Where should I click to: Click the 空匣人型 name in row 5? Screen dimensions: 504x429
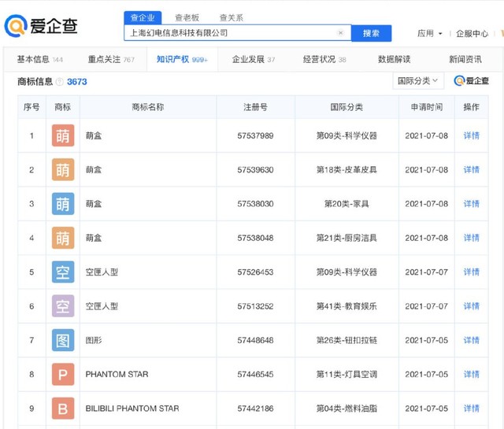point(102,272)
